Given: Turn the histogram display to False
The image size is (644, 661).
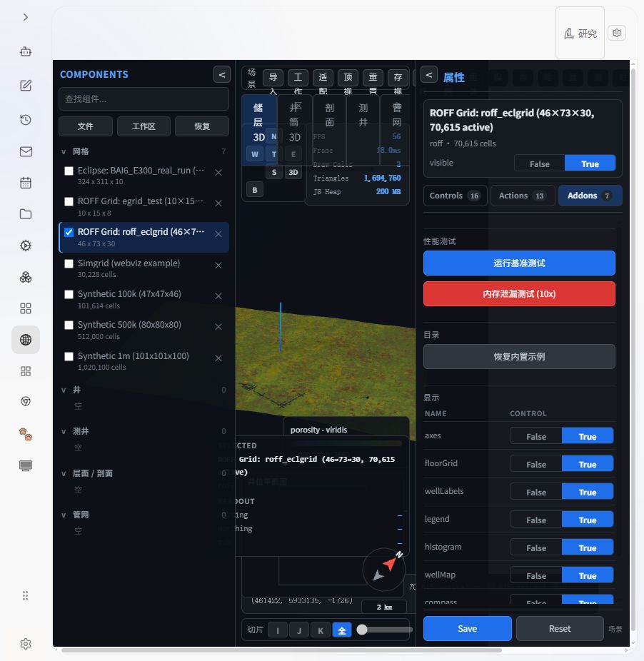Looking at the screenshot, I should coord(536,548).
